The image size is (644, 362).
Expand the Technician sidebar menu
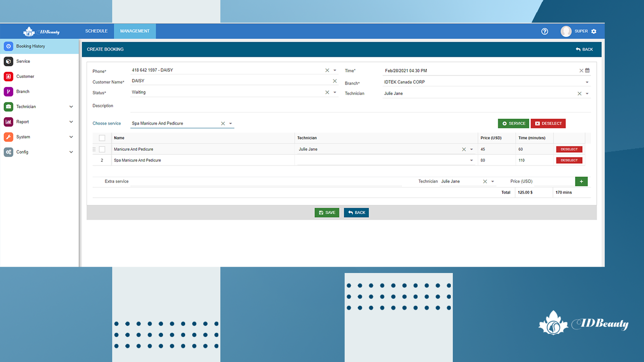click(71, 107)
